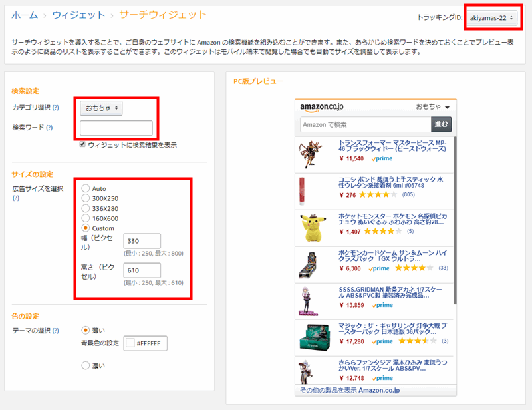Expand the おもちゃ category dropdown in preview
Image resolution: width=532 pixels, height=410 pixels.
[433, 107]
